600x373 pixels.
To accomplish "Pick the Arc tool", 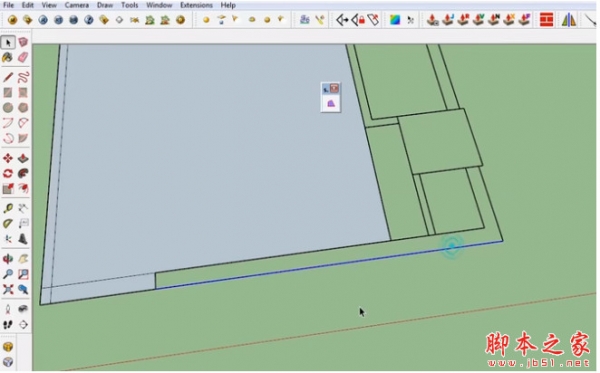I will (8, 123).
